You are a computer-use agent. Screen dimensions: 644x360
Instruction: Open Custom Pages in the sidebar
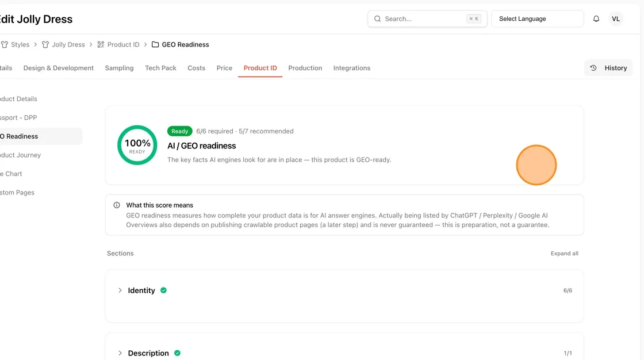tap(17, 192)
